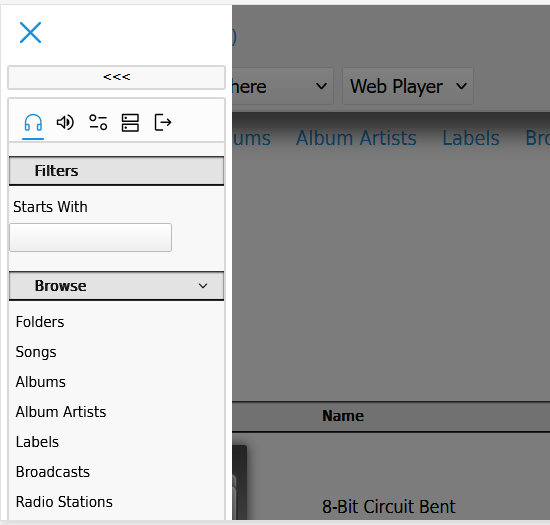Screen dimensions: 550x525
Task: Open Labels in the sidebar list
Action: (x=37, y=442)
